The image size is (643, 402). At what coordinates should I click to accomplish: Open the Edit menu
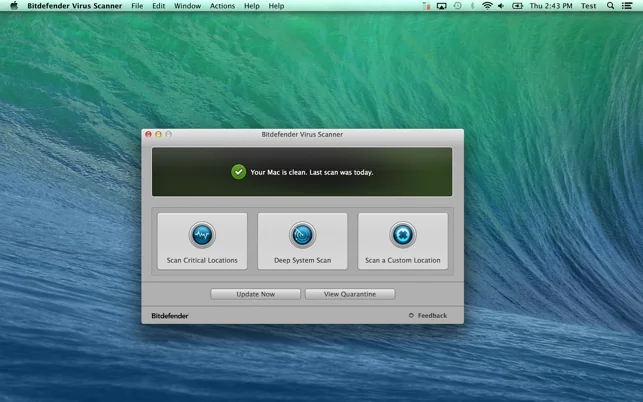click(x=159, y=6)
